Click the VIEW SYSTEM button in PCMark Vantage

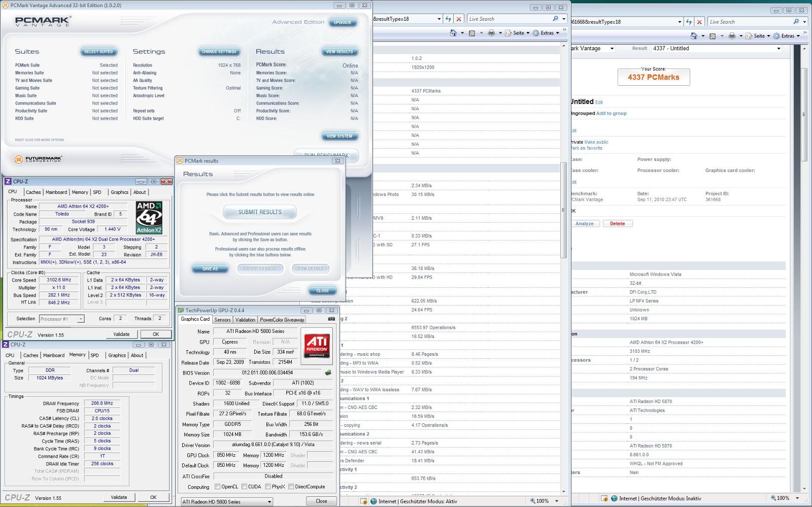340,136
